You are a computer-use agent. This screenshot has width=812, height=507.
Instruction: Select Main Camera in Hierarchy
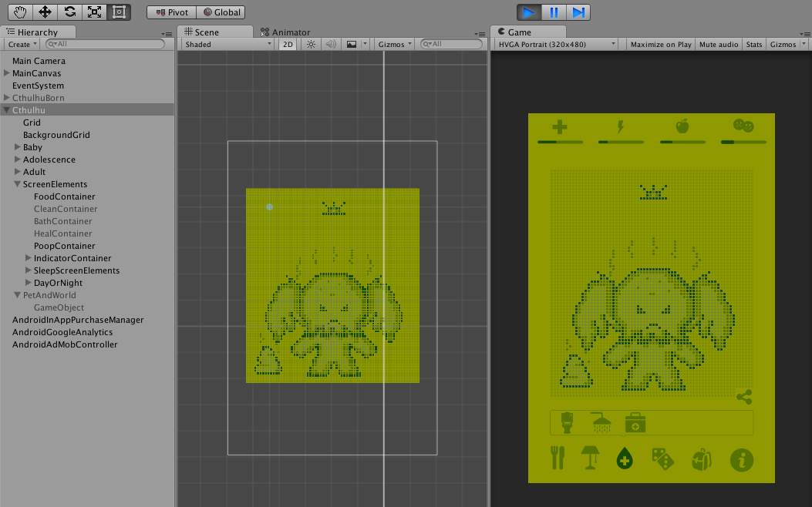[x=39, y=61]
